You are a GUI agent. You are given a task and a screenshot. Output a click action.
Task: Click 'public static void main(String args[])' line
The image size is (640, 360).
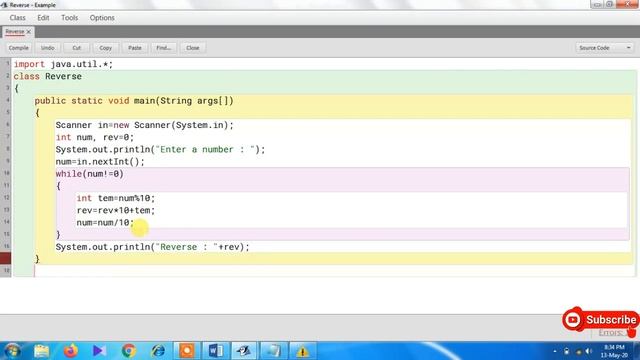click(x=134, y=101)
